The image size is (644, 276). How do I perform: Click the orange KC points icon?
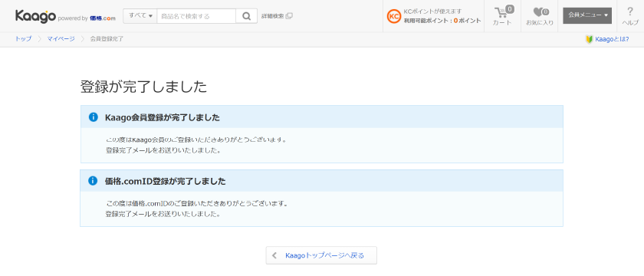[394, 16]
